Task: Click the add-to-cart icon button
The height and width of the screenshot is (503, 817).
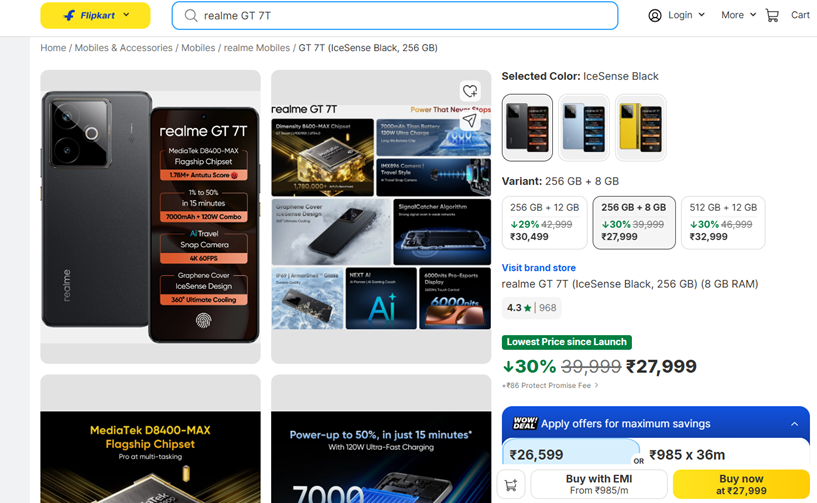Action: pyautogui.click(x=511, y=484)
